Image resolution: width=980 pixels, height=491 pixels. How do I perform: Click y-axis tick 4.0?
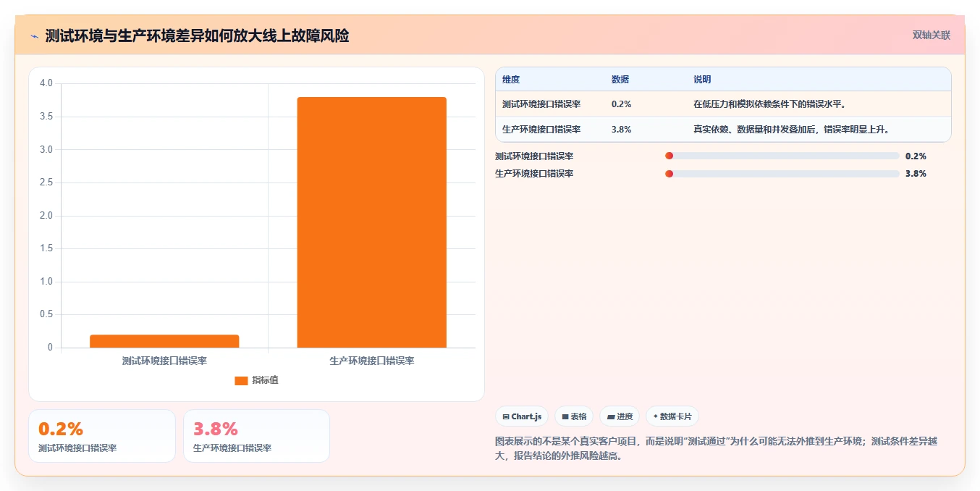pyautogui.click(x=46, y=83)
